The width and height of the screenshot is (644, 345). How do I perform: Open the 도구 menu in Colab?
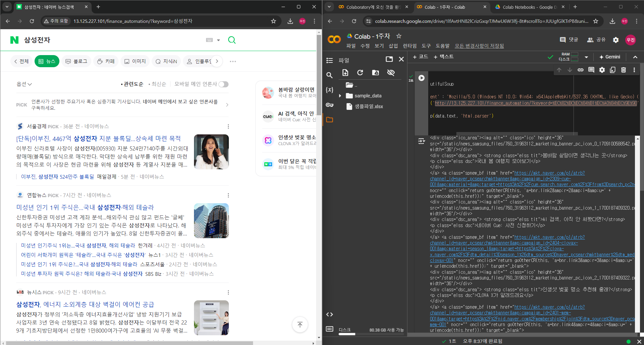tap(426, 46)
